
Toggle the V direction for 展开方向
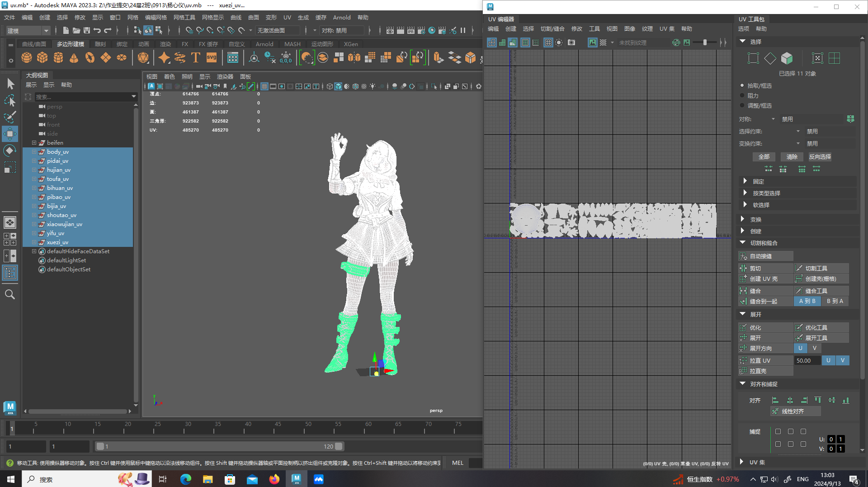pos(815,348)
